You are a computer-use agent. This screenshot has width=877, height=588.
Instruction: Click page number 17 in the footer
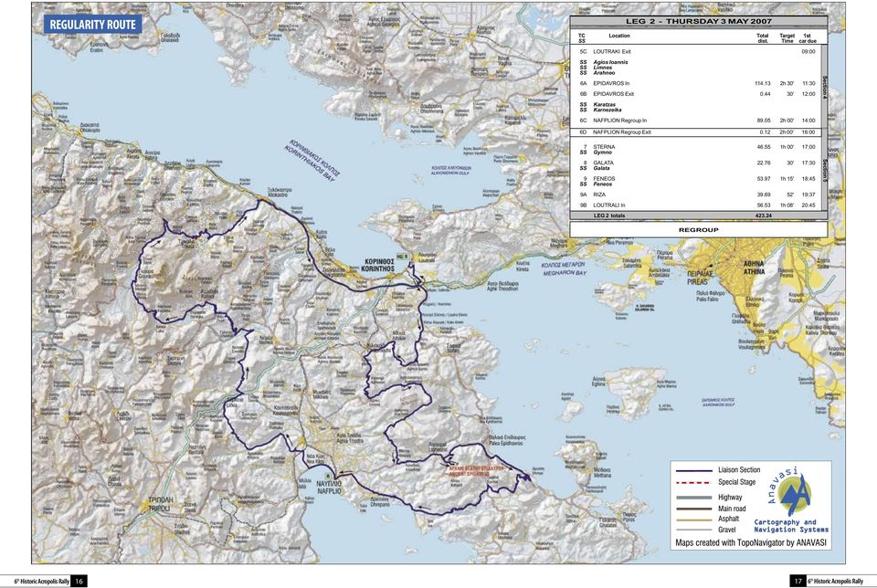coord(798,582)
